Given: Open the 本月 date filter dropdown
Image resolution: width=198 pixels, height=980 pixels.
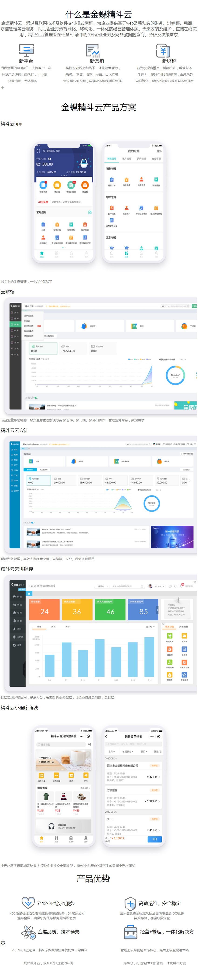Looking at the screenshot, I should 111,751.
